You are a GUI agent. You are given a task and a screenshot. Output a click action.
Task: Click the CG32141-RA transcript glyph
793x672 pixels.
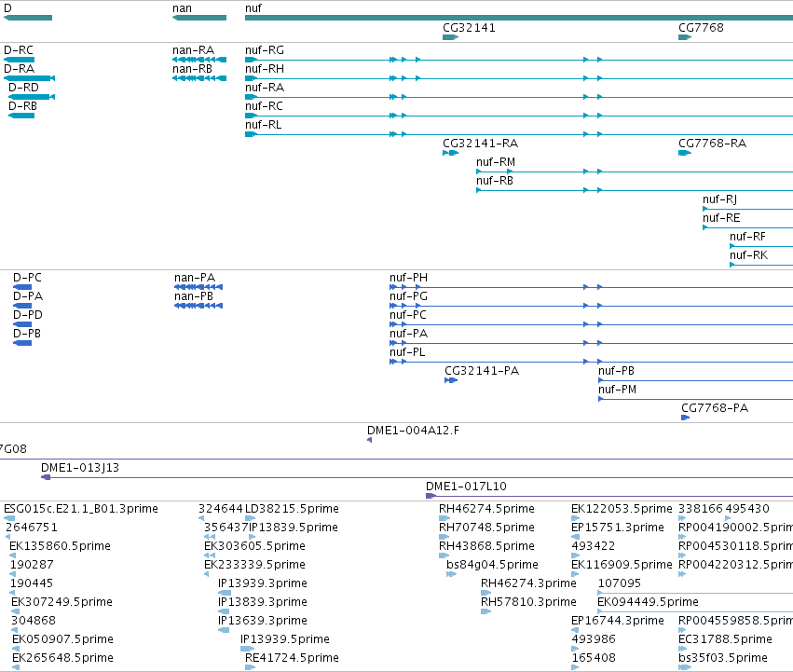point(451,153)
